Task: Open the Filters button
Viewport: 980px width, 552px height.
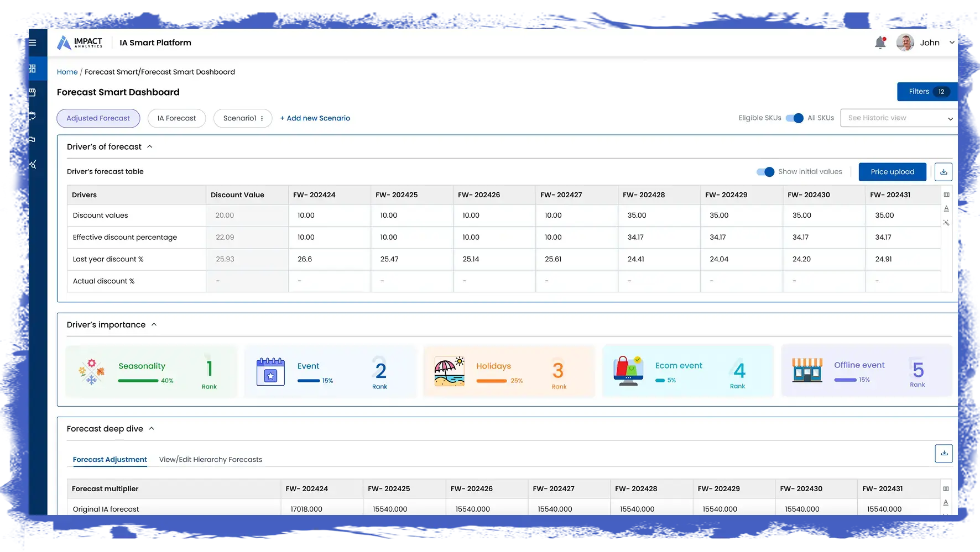Action: point(927,92)
